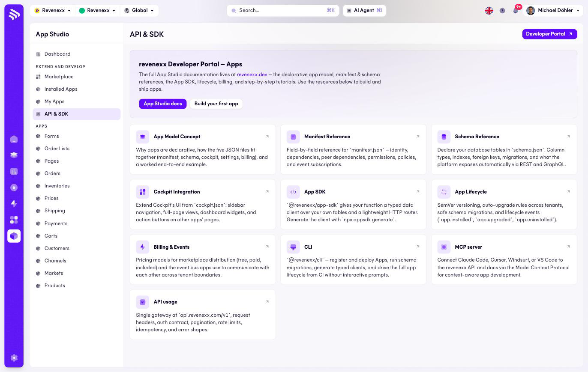The height and width of the screenshot is (372, 588).
Task: Click the Billing & Events bolt icon
Action: 143,247
